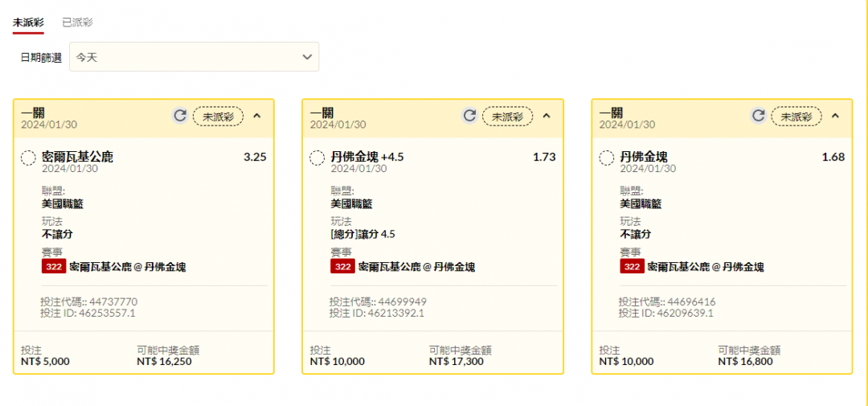Viewport: 868px width, 406px height.
Task: Click possible winnings NT$ 16,250
Action: click(165, 362)
